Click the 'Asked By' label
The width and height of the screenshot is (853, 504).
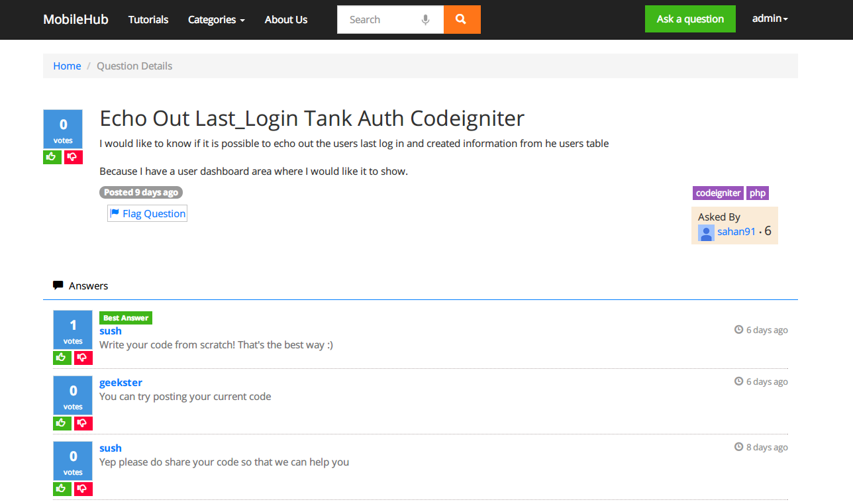[719, 217]
